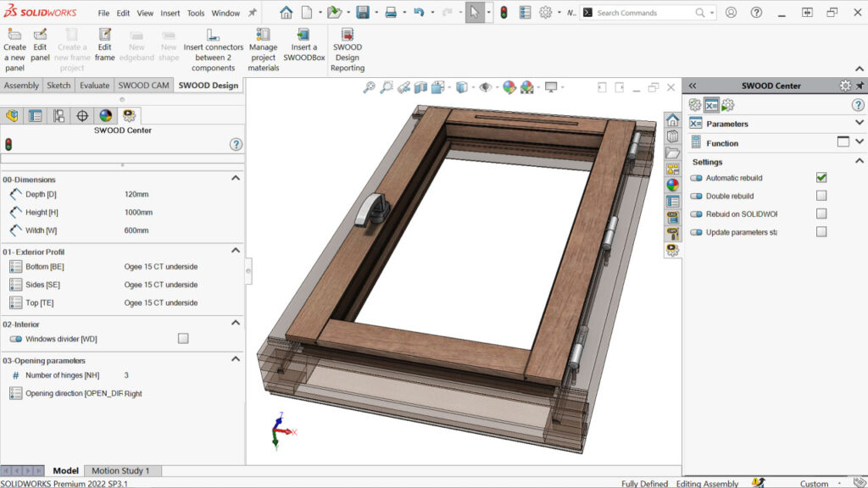Collapse the 03-Opening parameters section

tap(236, 360)
